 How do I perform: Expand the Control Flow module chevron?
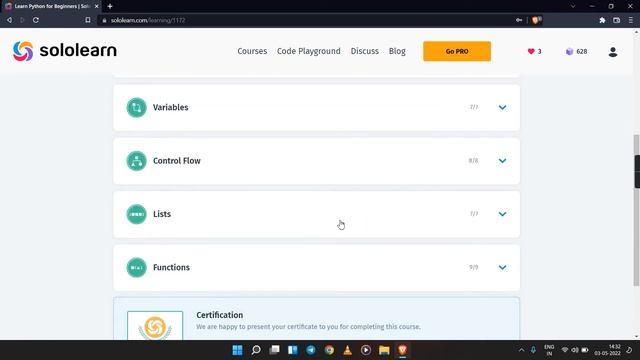(x=502, y=161)
